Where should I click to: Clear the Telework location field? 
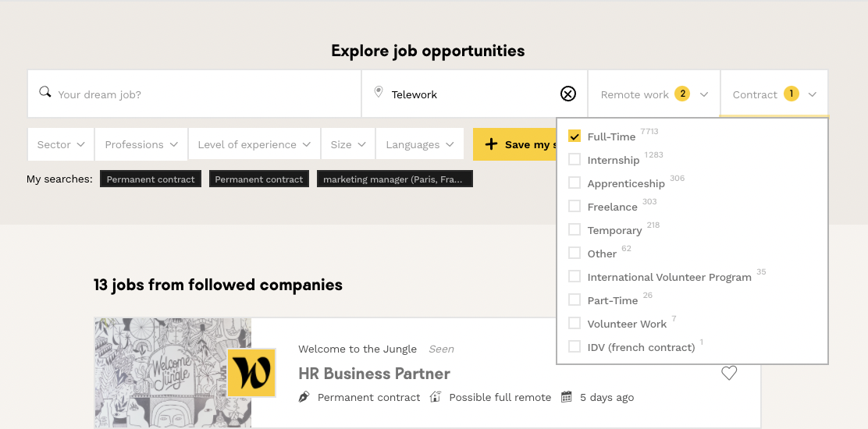point(568,94)
